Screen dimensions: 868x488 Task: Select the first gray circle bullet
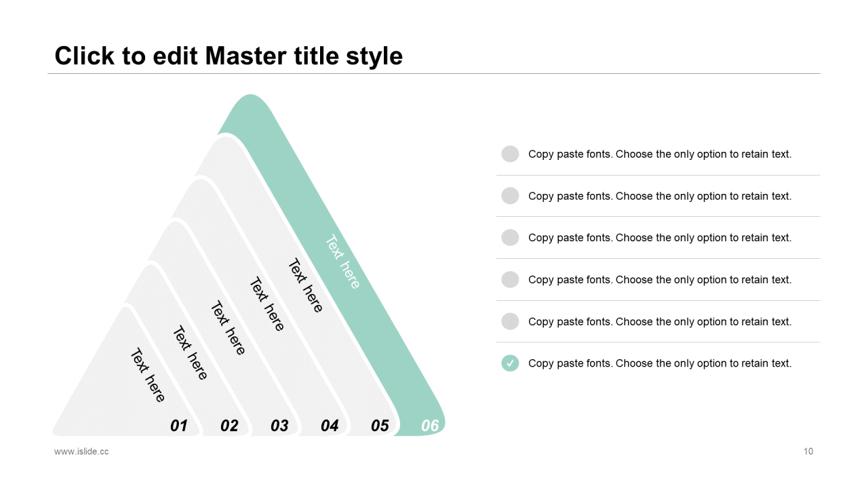(510, 154)
